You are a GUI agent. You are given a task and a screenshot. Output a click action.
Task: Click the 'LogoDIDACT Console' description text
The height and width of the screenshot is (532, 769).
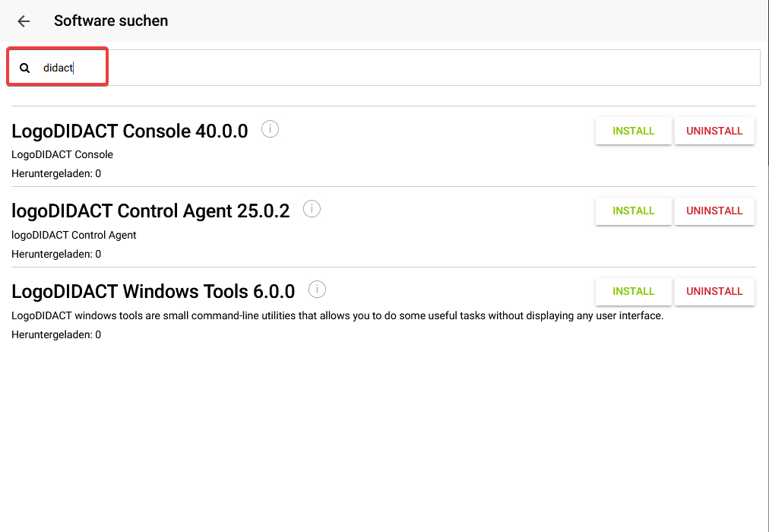[x=62, y=154]
